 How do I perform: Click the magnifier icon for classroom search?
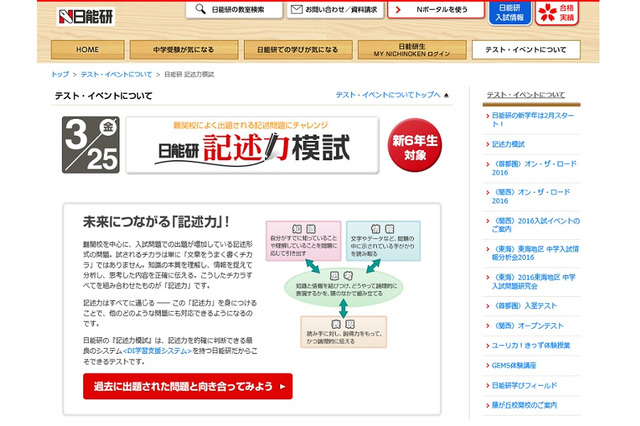[x=200, y=9]
